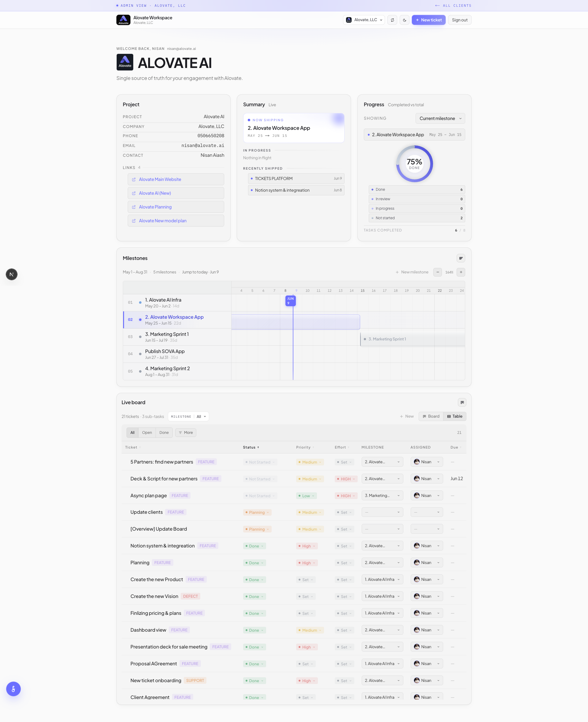Change priority of Notion system & integreation
The image size is (588, 722).
(307, 546)
